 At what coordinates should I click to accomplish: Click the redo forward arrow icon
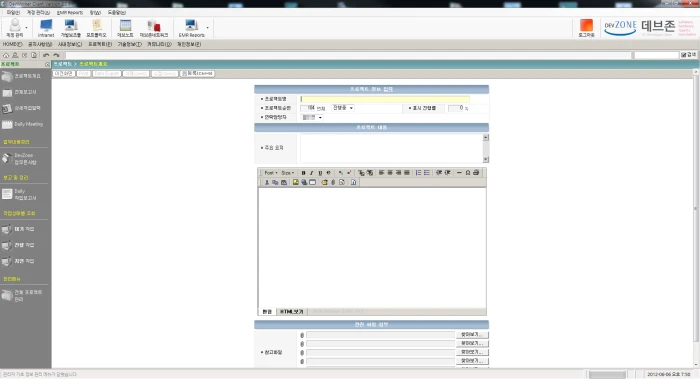[56, 55]
